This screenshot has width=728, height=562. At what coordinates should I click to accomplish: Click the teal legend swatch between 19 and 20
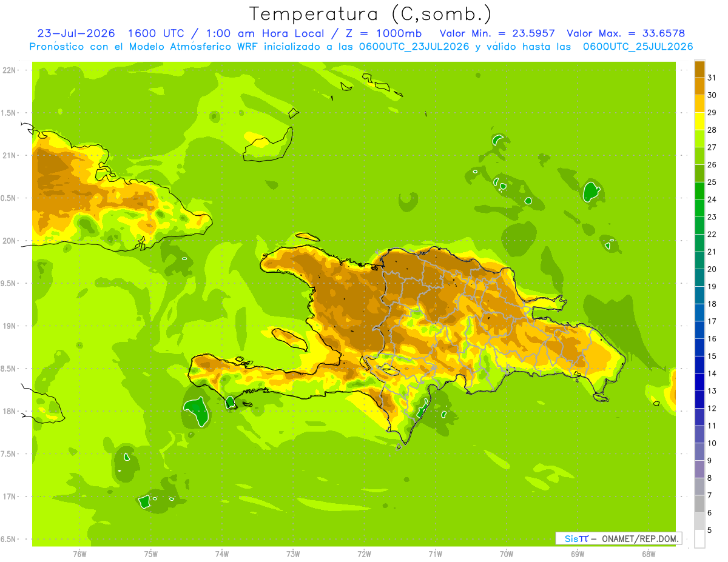pos(699,278)
